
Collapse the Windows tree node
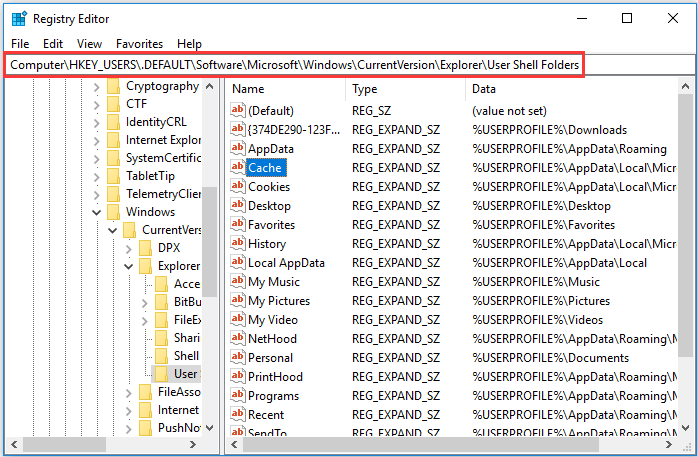pyautogui.click(x=97, y=212)
